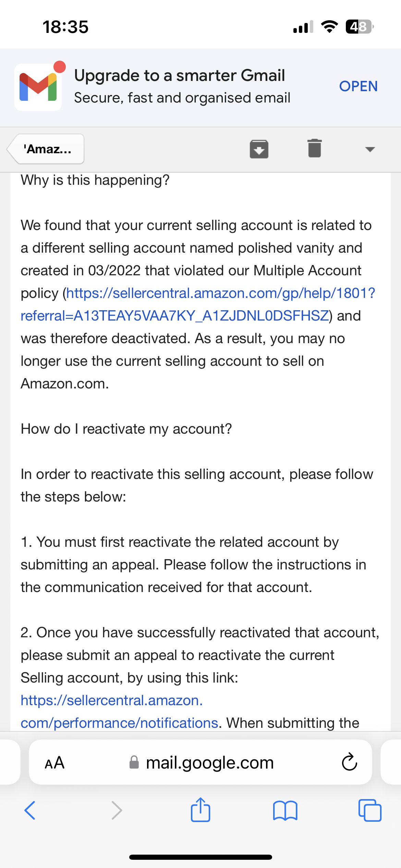This screenshot has width=401, height=868.
Task: Expand the more actions dropdown arrow
Action: tap(370, 149)
